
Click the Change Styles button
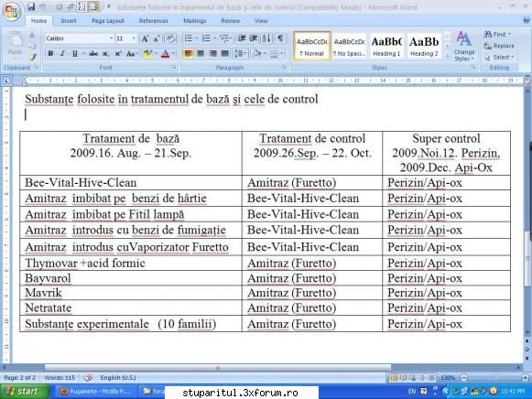click(464, 47)
